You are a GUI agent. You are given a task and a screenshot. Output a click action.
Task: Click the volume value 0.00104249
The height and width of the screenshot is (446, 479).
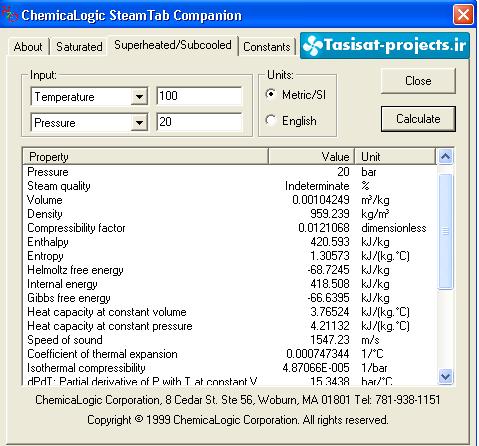tap(321, 200)
